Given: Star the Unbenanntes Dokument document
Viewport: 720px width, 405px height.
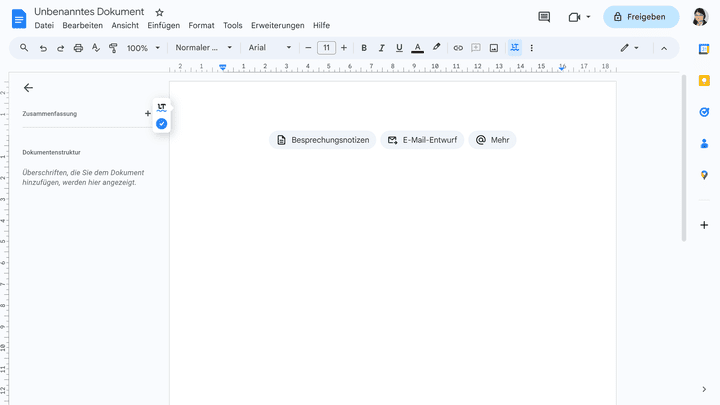Looking at the screenshot, I should click(159, 12).
